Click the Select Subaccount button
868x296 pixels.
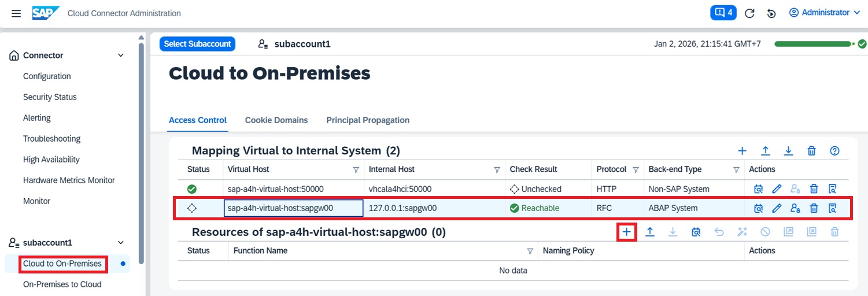197,44
